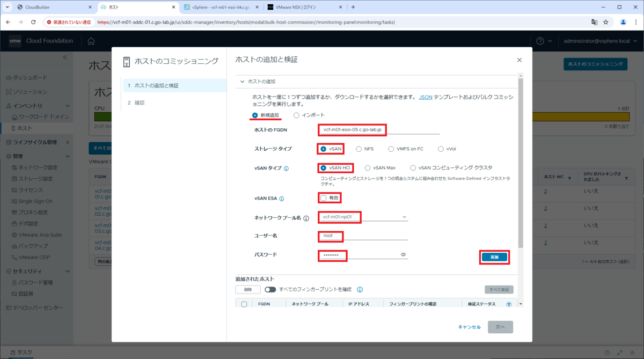Click the home icon in header
Viewport: 644px width, 359px height.
pos(91,41)
